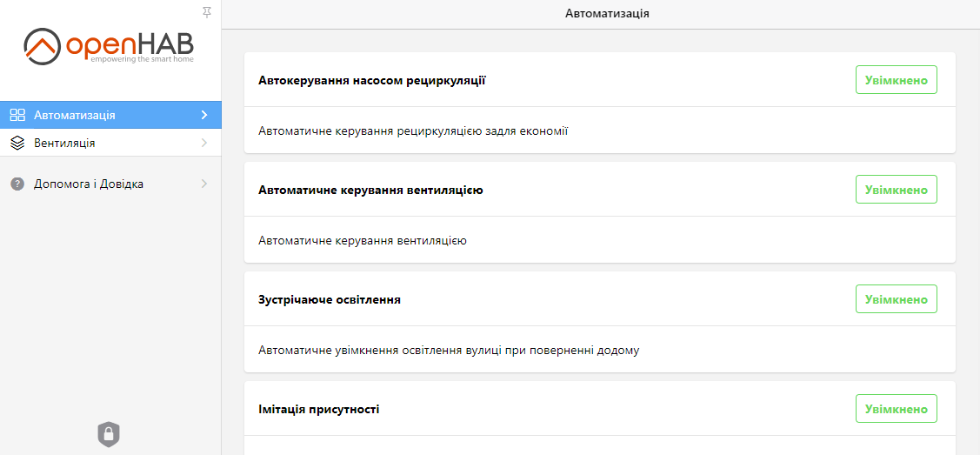Image resolution: width=980 pixels, height=455 pixels.
Task: Toggle Увімкнено for Автокерування насосом рециркуляції
Action: [896, 80]
